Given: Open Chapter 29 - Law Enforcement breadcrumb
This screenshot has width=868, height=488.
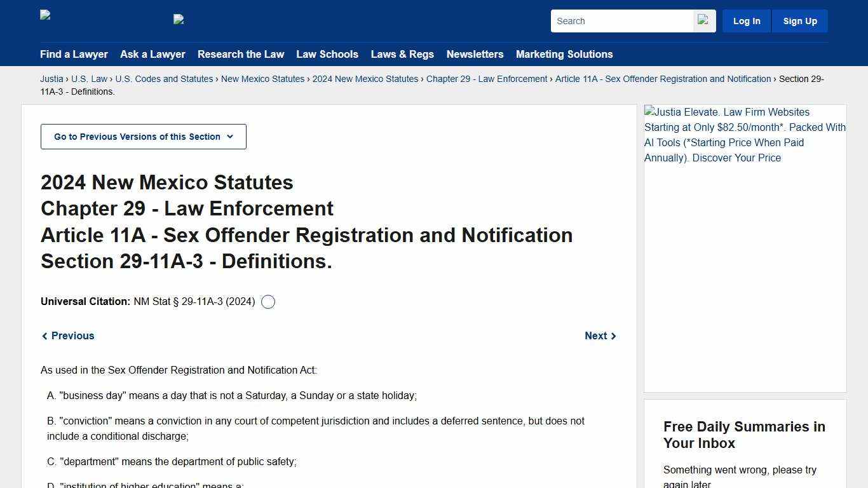Looking at the screenshot, I should point(487,79).
